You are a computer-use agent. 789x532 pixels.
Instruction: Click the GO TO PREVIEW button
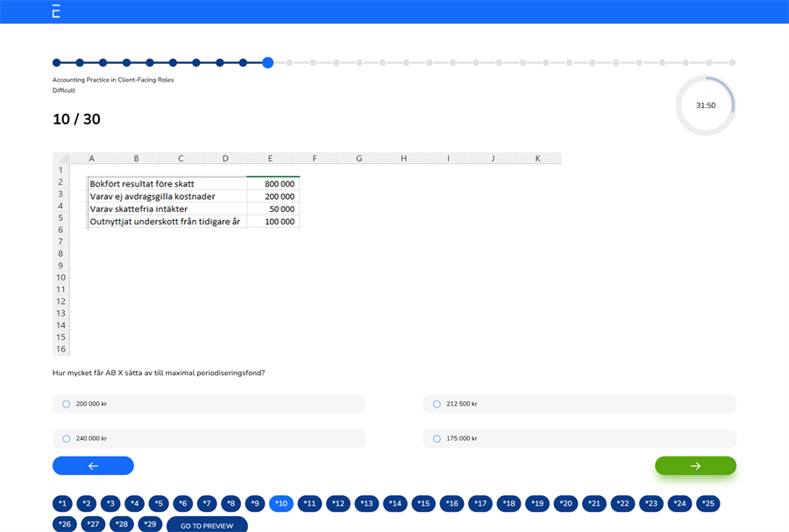pyautogui.click(x=207, y=523)
